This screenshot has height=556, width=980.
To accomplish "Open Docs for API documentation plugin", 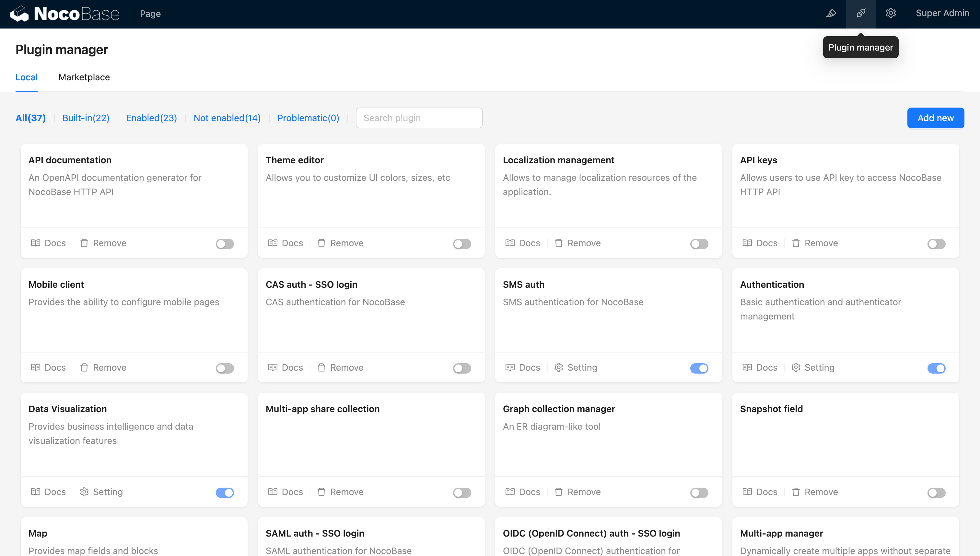I will point(49,243).
